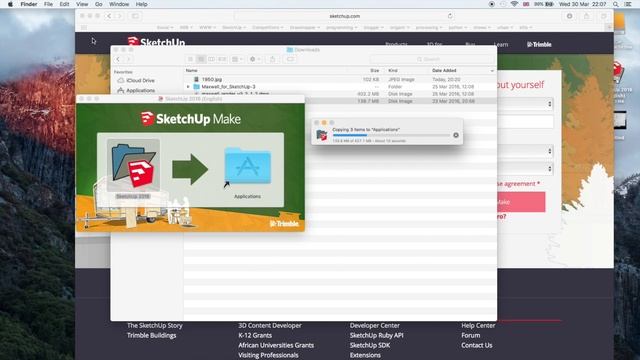Image resolution: width=640 pixels, height=360 pixels.
Task: Switch Finder to list view
Action: click(201, 59)
